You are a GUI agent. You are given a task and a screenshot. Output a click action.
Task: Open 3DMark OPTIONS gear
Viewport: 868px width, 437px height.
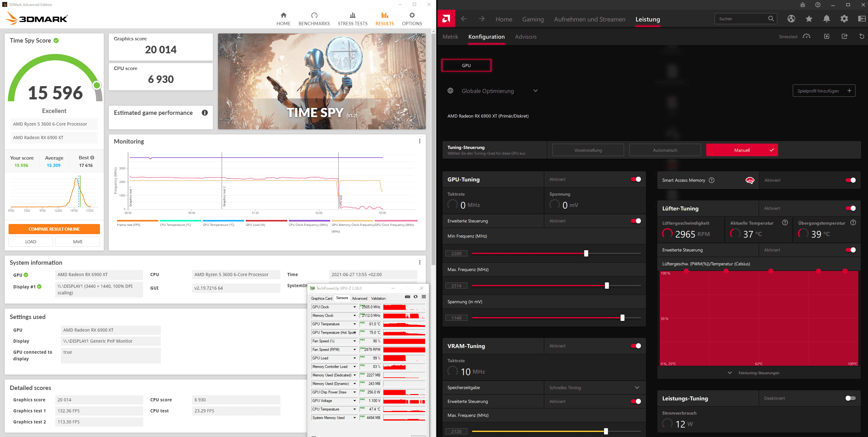coord(412,19)
